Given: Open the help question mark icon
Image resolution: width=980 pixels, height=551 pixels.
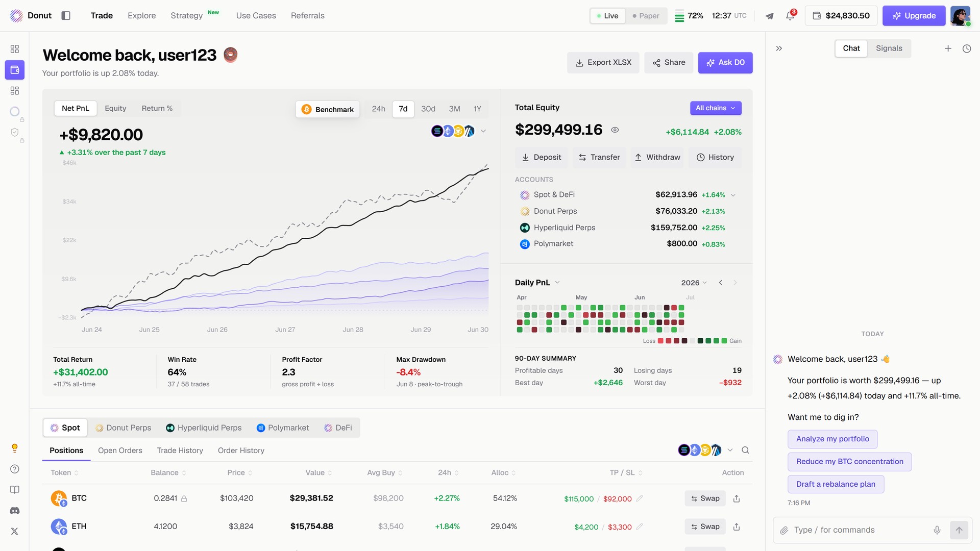Looking at the screenshot, I should (15, 469).
